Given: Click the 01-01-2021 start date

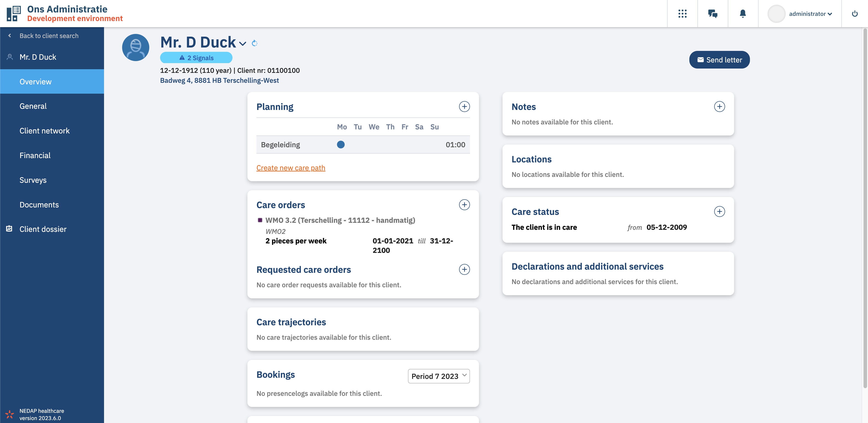Looking at the screenshot, I should pos(393,241).
